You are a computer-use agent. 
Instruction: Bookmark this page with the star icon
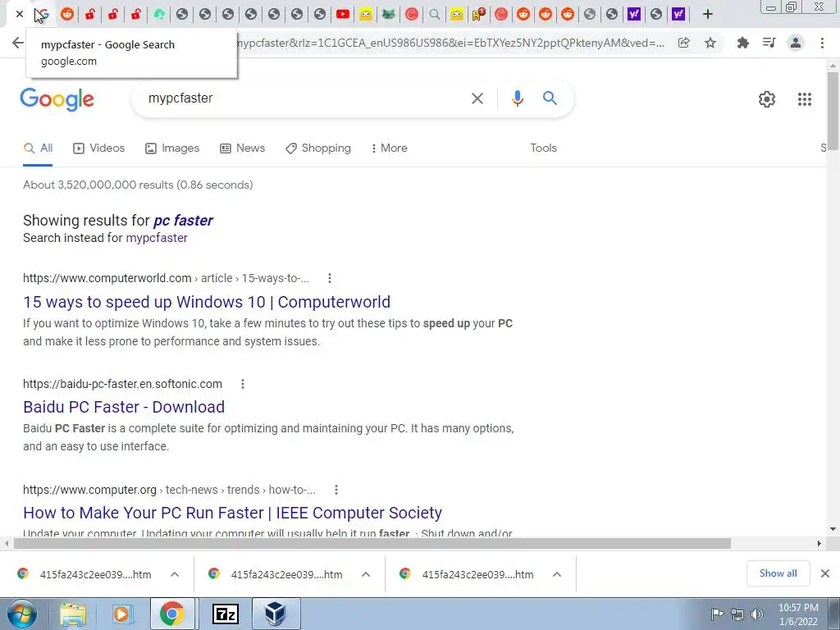click(x=710, y=43)
